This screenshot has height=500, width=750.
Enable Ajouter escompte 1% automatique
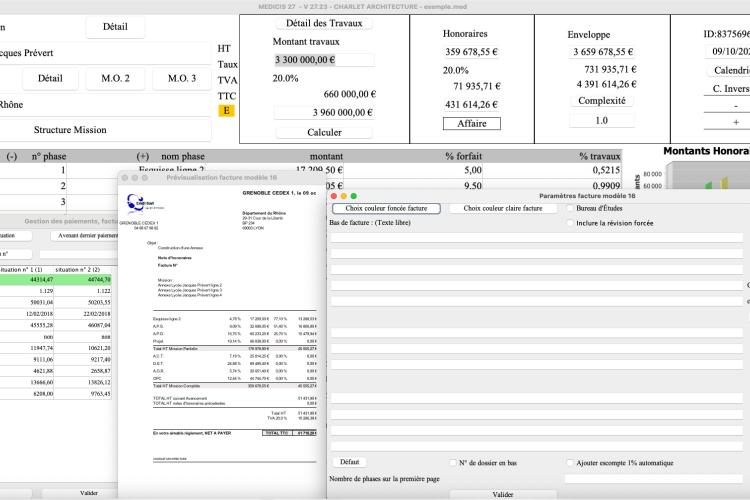(x=570, y=463)
